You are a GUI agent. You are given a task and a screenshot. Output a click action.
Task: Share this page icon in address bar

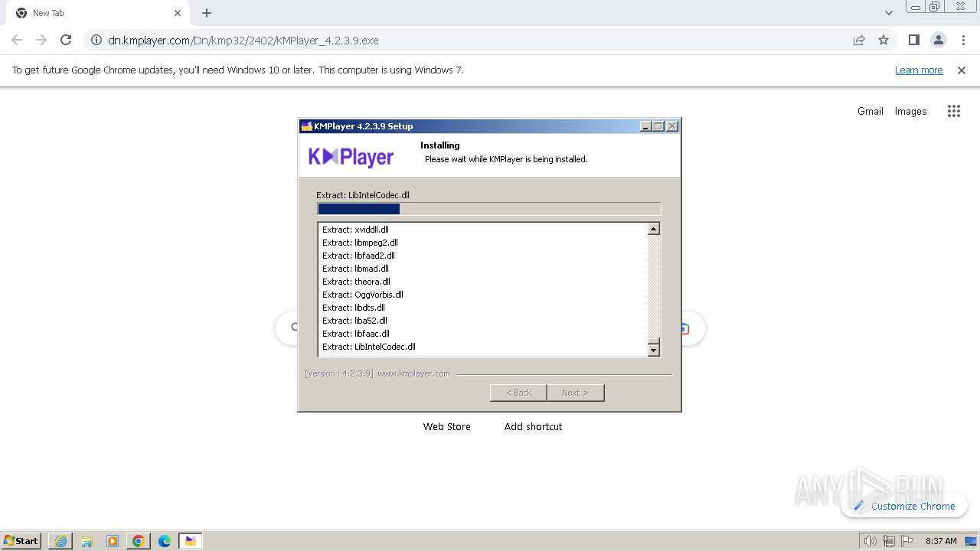[859, 40]
